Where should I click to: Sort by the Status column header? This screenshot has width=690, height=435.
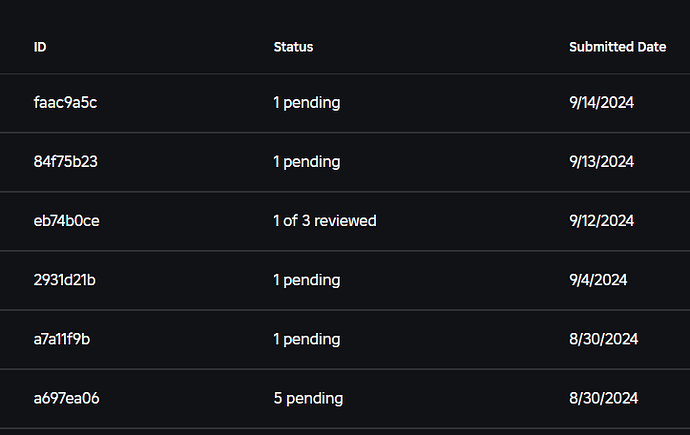[x=294, y=47]
